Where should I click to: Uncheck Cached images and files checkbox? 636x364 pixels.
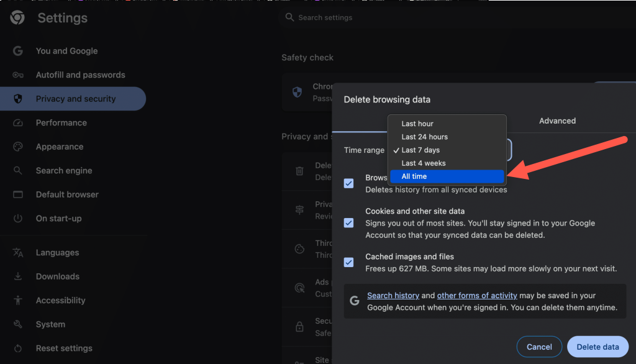coord(348,262)
